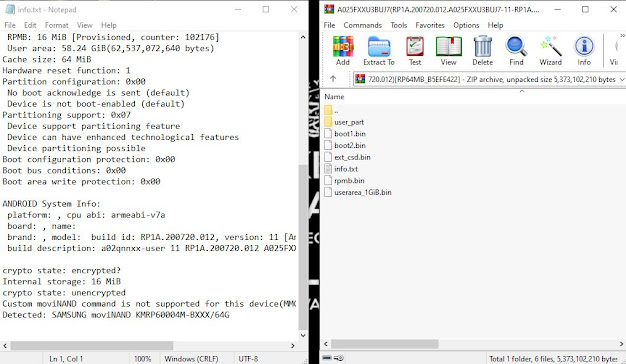Click the Notepad title bar icon
The height and width of the screenshot is (364, 626).
point(10,9)
